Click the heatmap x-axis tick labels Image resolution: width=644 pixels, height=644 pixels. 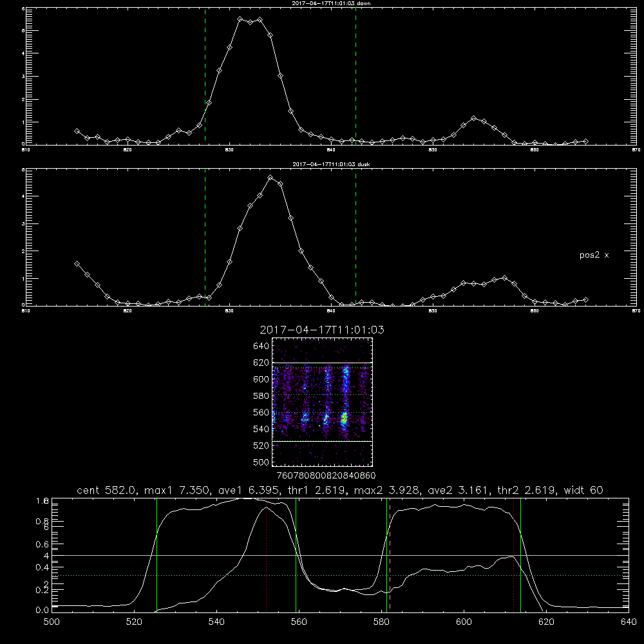[326, 476]
